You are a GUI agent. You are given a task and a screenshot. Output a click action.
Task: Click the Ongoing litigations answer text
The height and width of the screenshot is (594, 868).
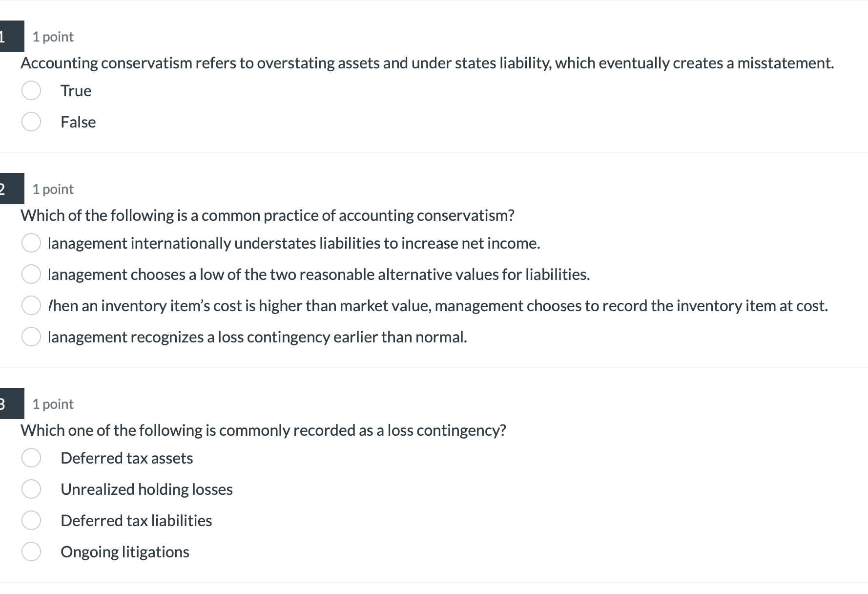tap(125, 552)
